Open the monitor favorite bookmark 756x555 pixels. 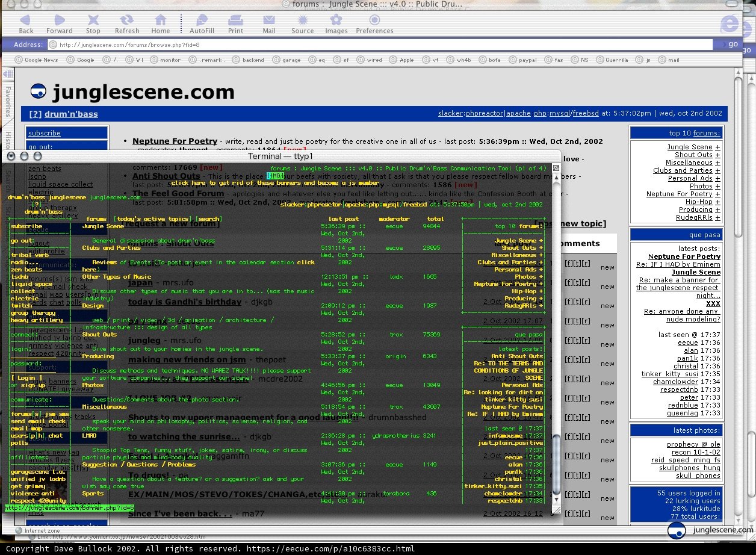[x=166, y=60]
